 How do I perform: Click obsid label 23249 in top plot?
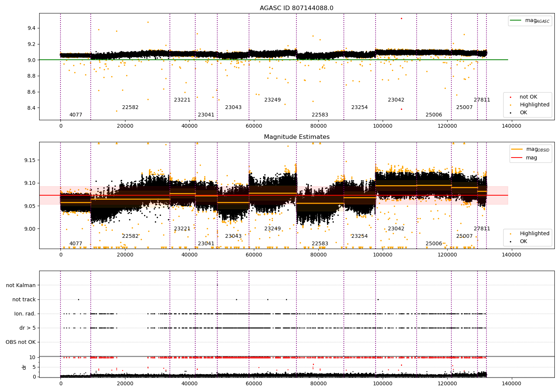[x=273, y=100]
